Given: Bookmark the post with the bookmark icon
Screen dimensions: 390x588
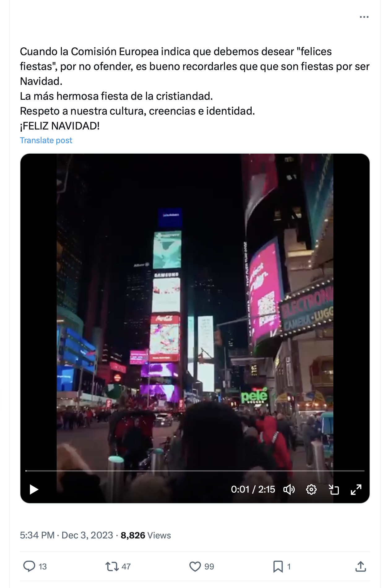Looking at the screenshot, I should pos(278,566).
